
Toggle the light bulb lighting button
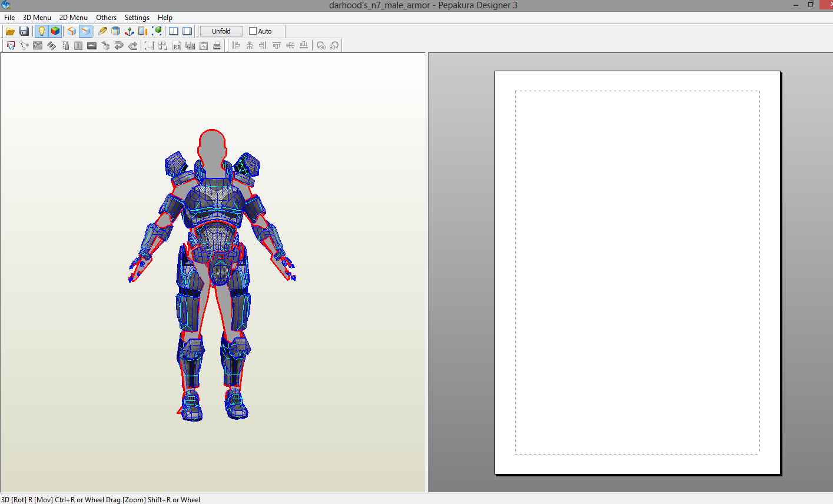tap(42, 31)
